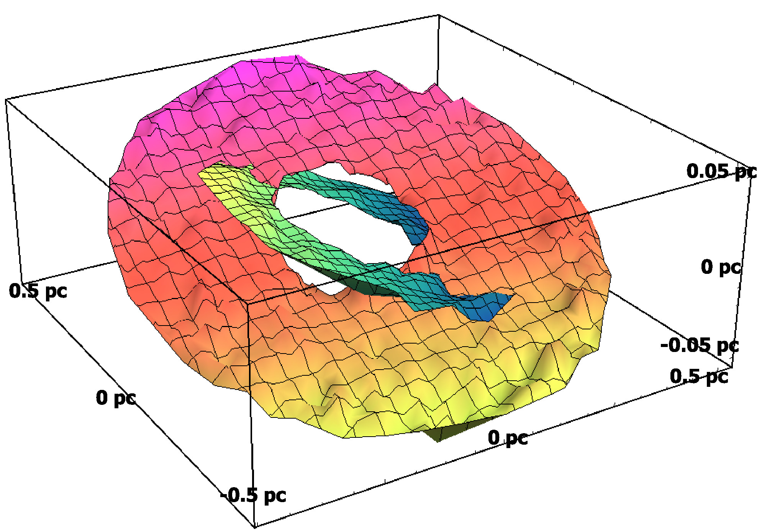Click the 0 pc label between 0.5 pc and -0.5 pc
Image resolution: width=762 pixels, height=532 pixels.
click(x=115, y=398)
